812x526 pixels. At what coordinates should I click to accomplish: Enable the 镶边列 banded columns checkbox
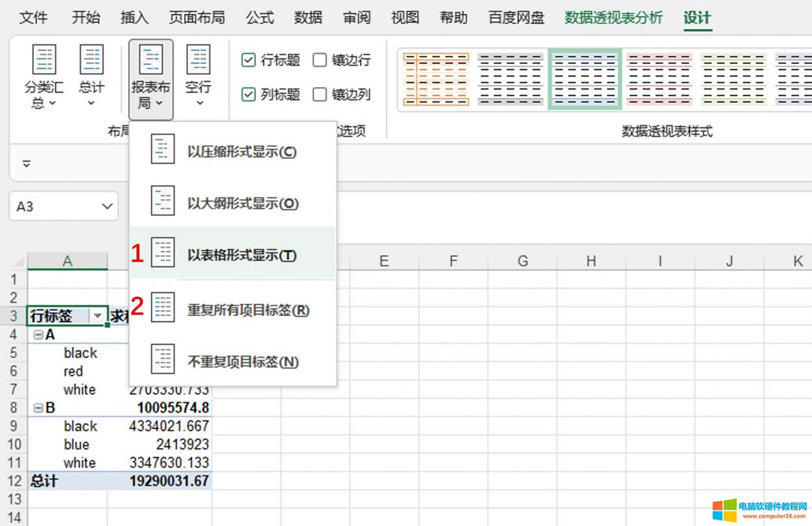(x=320, y=94)
